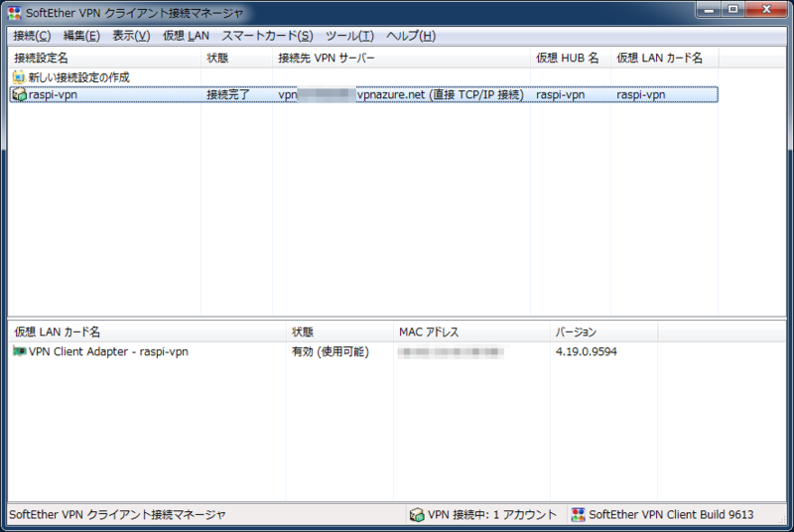Image resolution: width=794 pixels, height=532 pixels.
Task: Click the VPN Client Adapter network card icon
Action: 19,351
